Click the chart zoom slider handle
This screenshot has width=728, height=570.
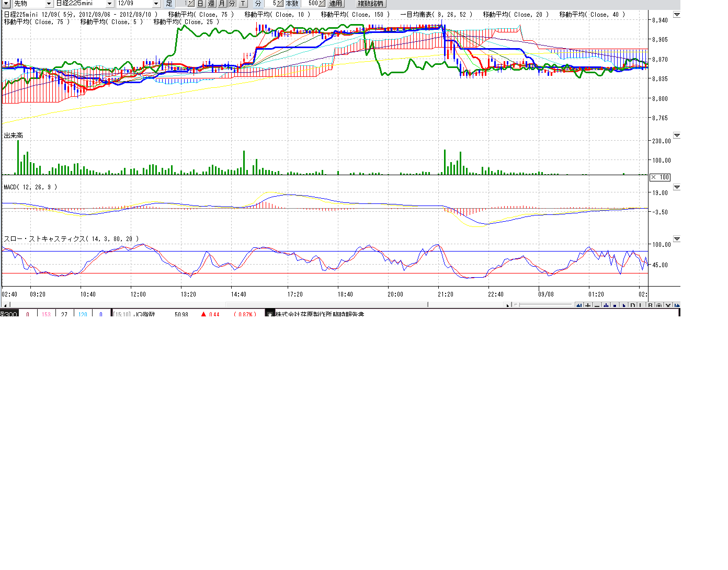pyautogui.click(x=517, y=305)
